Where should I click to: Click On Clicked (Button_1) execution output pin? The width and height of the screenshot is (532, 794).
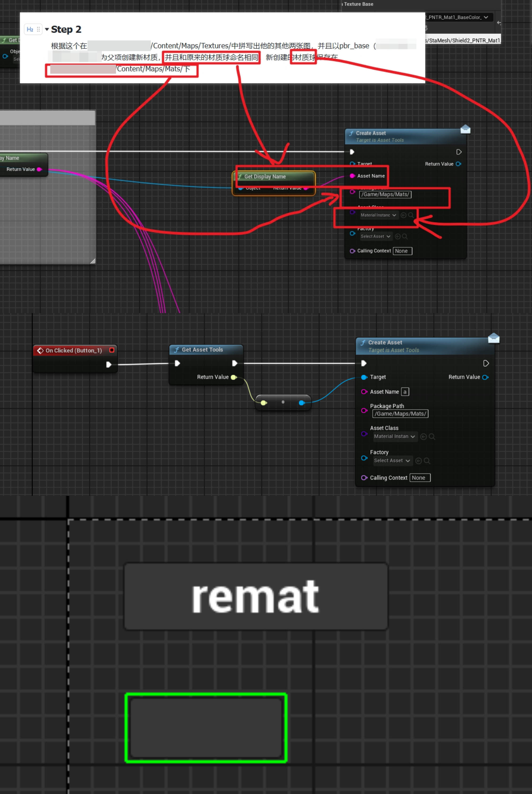(109, 364)
